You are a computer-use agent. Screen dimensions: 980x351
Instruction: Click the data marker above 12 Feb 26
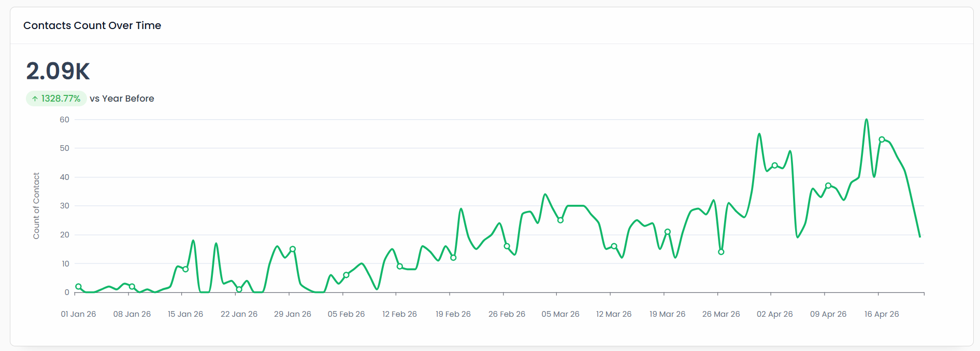pyautogui.click(x=400, y=266)
